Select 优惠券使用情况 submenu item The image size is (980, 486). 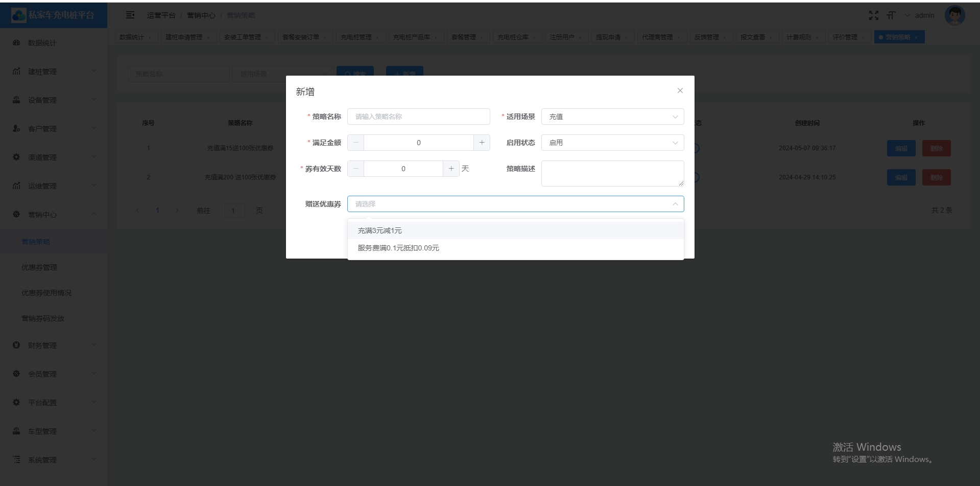pos(54,293)
